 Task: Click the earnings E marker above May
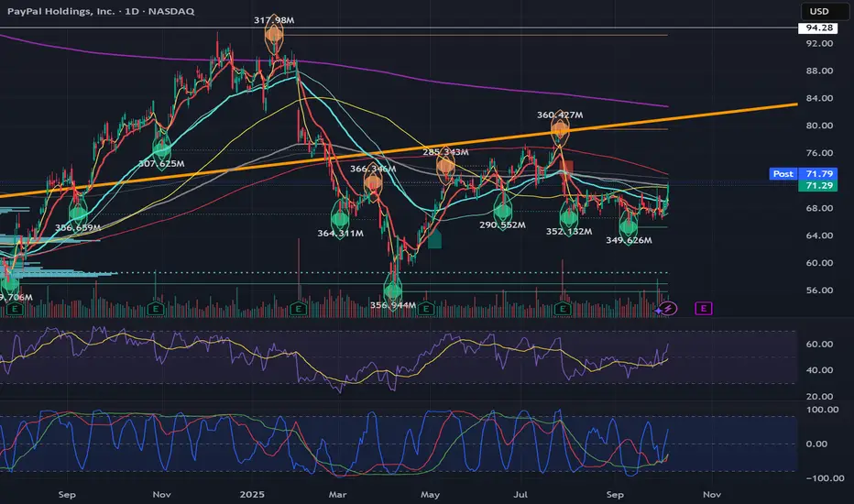[426, 310]
